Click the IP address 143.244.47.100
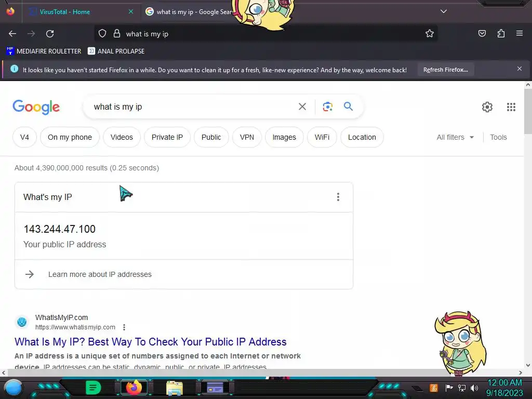532x399 pixels. click(60, 229)
